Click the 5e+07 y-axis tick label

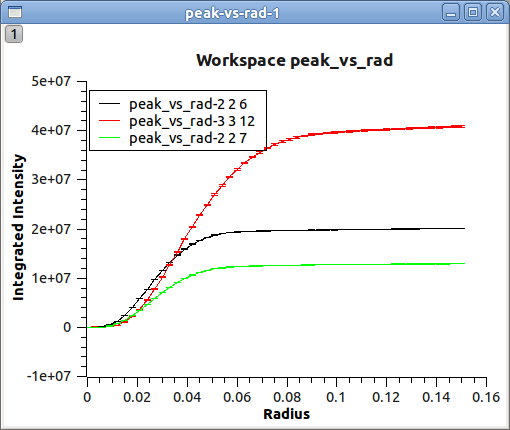tap(51, 81)
